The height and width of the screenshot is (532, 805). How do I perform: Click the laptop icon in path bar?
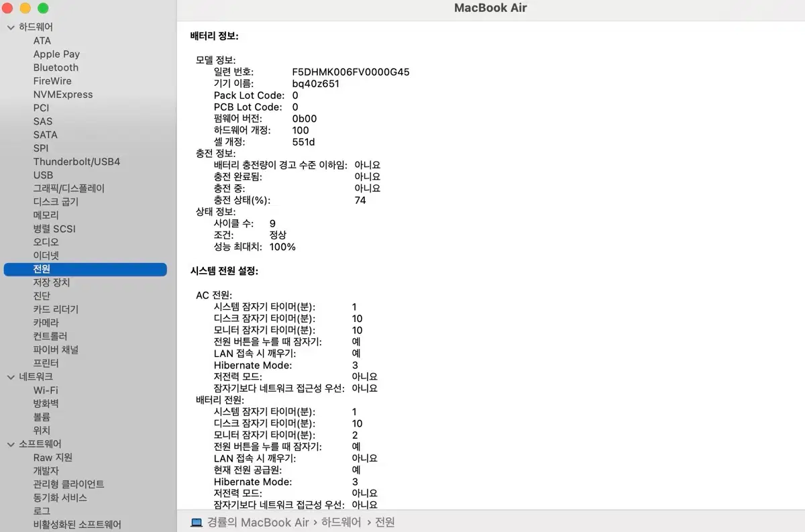click(197, 522)
